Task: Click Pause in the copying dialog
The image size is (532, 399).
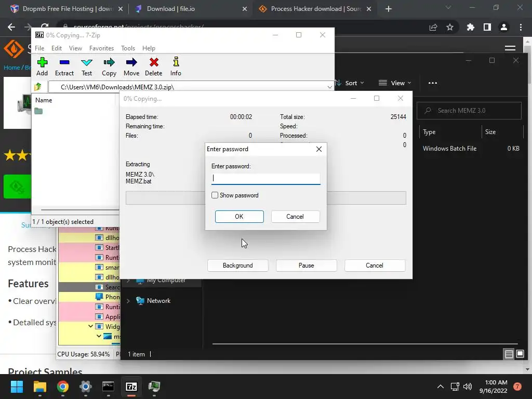Action: 306,265
